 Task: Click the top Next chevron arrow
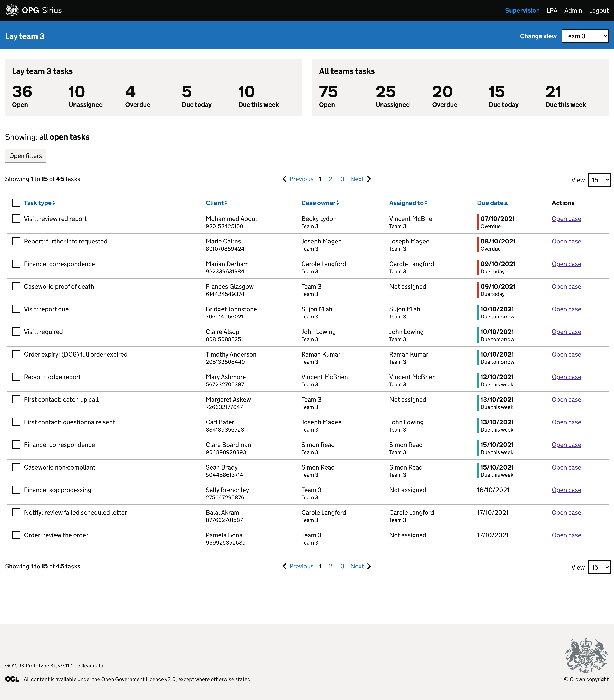pyautogui.click(x=369, y=179)
